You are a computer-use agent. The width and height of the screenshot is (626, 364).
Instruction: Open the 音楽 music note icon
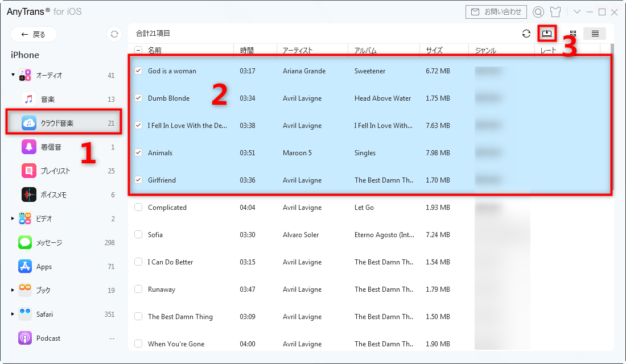29,99
